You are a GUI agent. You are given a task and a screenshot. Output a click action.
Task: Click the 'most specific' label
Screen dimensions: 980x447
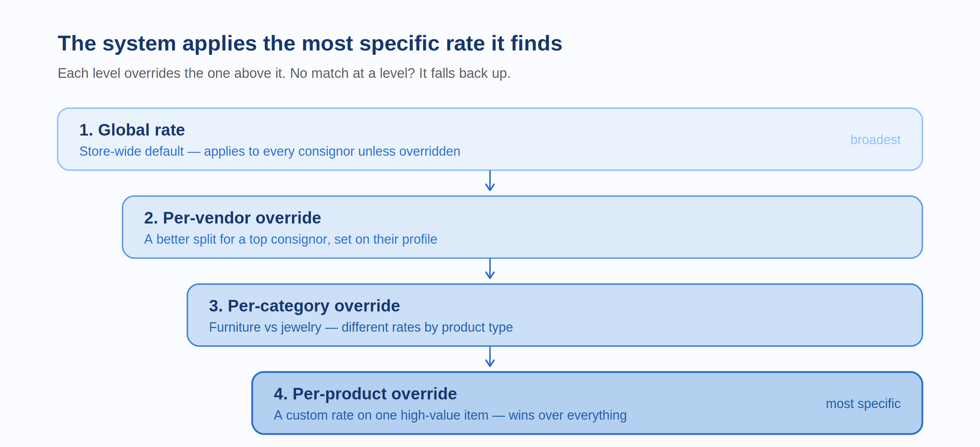coord(863,404)
